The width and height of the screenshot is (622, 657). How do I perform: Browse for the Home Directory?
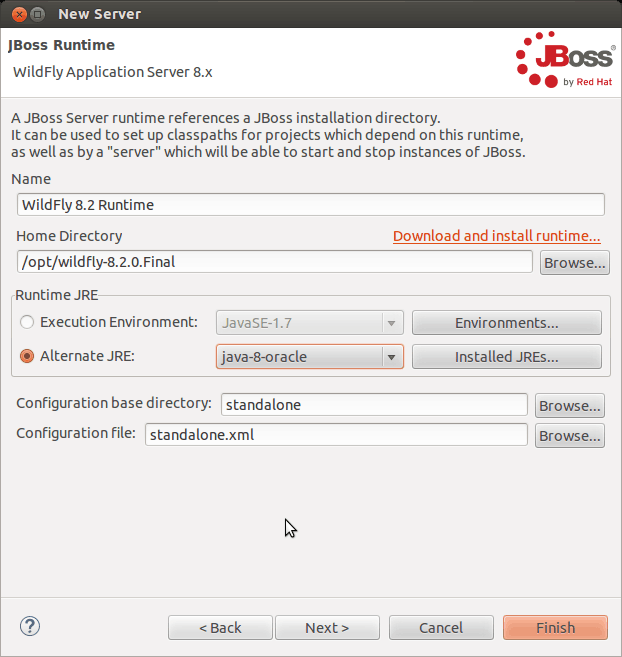[x=575, y=263]
